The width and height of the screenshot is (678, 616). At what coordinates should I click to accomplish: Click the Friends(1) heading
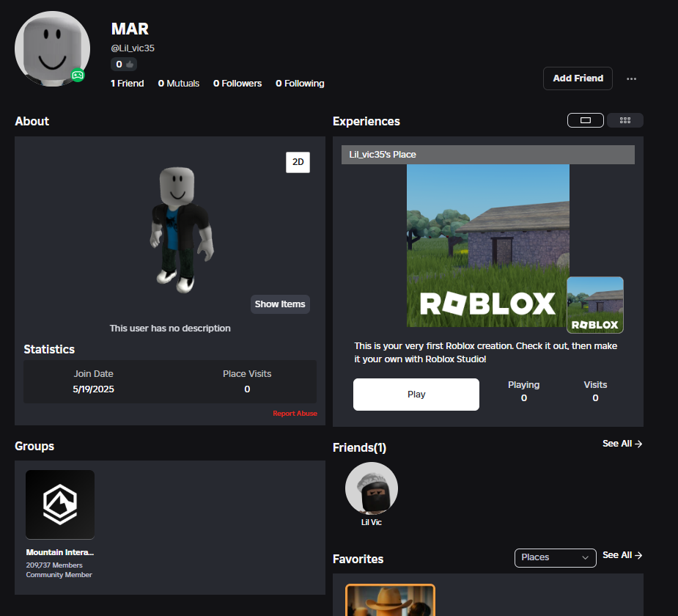[359, 448]
